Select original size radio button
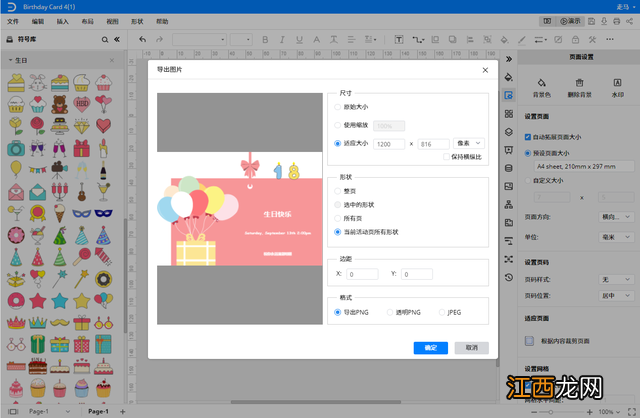Screen dimensions: 640x418 337,107
